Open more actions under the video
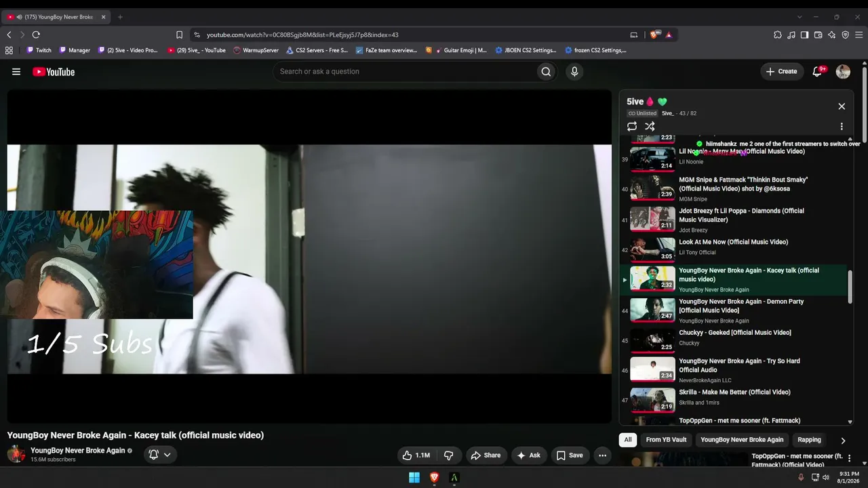The height and width of the screenshot is (488, 868). pos(602,455)
